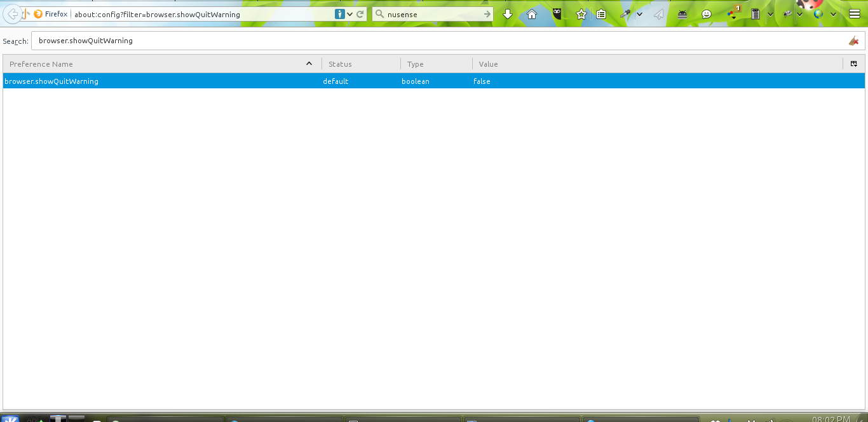868x422 pixels.
Task: Open the hamburger menu button
Action: [x=855, y=14]
